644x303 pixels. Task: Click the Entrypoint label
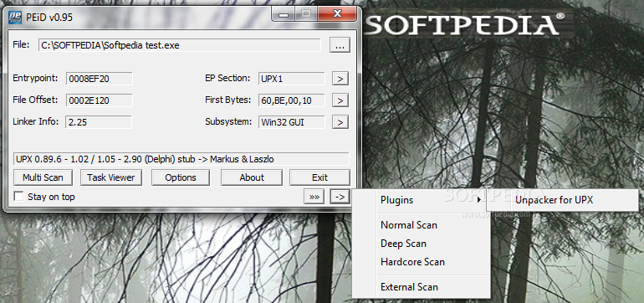[35, 78]
